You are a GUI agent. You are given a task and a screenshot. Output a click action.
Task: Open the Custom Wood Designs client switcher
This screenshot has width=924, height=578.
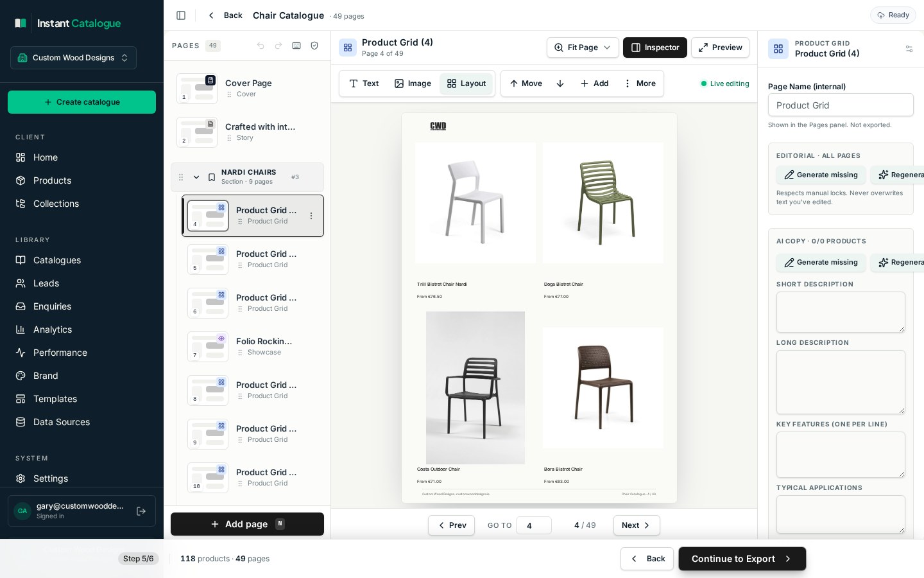(73, 58)
